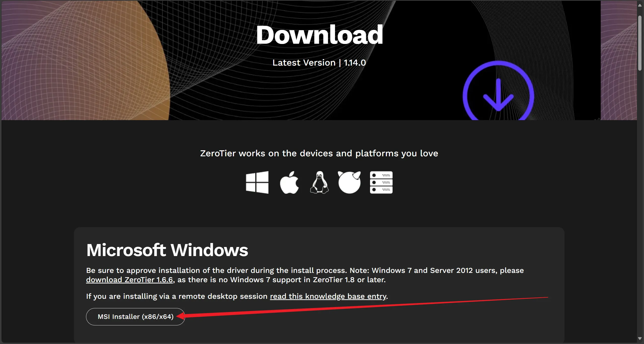The image size is (644, 344).
Task: Click the Microsoft Windows section heading
Action: click(x=167, y=250)
